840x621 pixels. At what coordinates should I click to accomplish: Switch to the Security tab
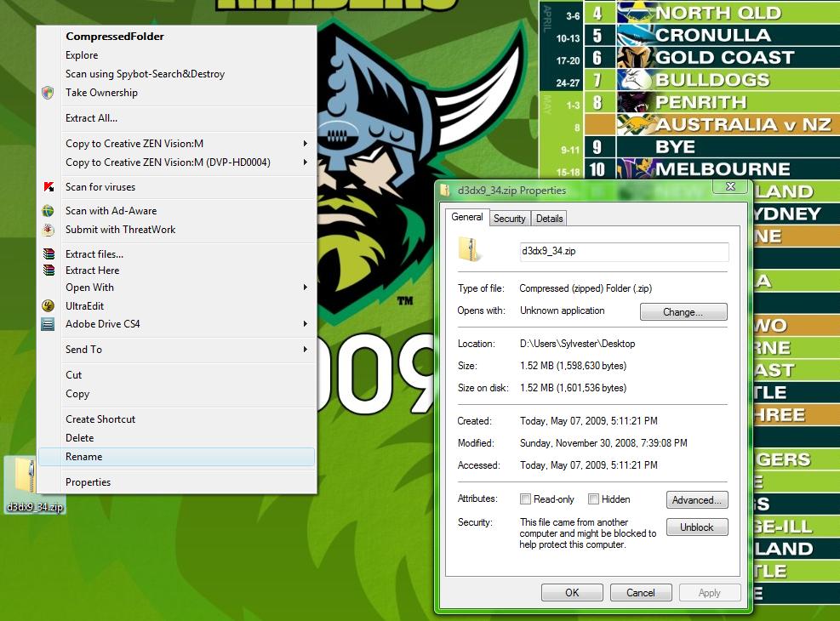[510, 219]
